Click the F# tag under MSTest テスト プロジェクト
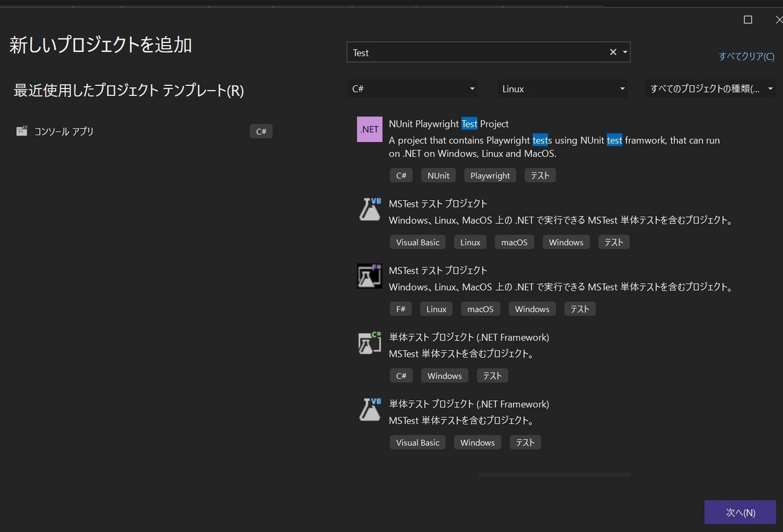The image size is (783, 532). [x=401, y=309]
